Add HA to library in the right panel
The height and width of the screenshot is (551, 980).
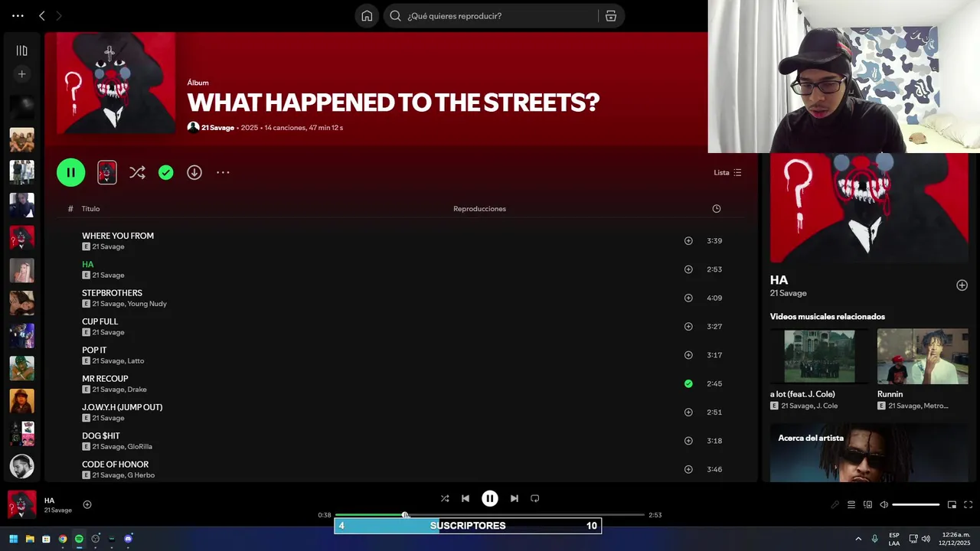(962, 285)
